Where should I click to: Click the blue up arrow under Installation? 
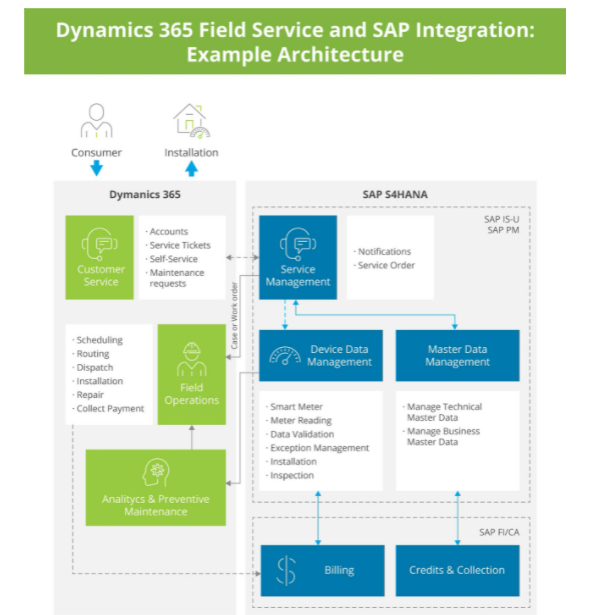tap(191, 169)
